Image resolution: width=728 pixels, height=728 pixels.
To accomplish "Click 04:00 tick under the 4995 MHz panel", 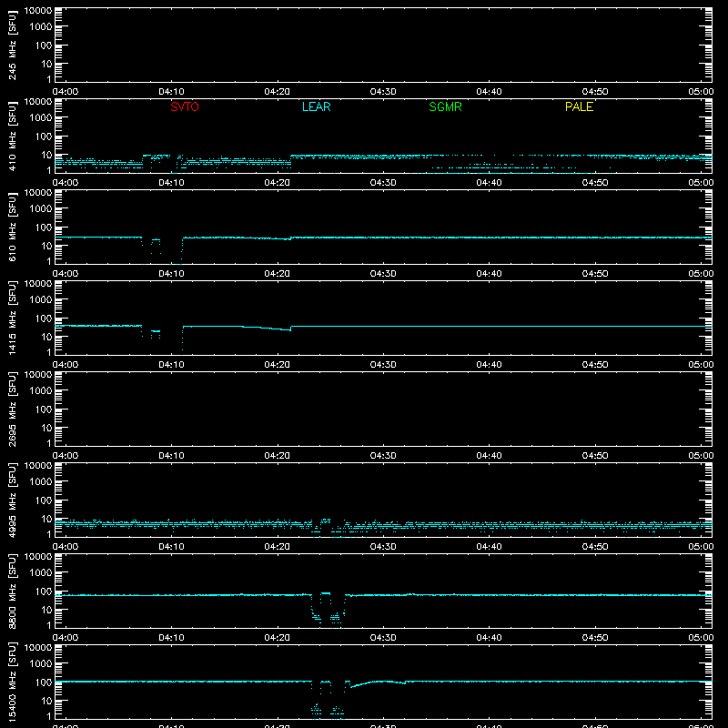I will [x=66, y=547].
